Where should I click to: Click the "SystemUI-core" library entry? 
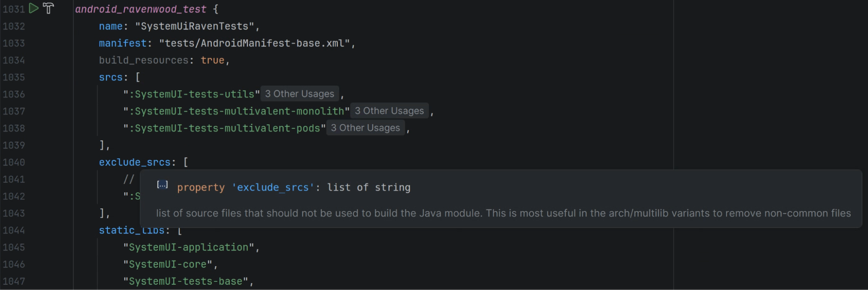point(168,264)
